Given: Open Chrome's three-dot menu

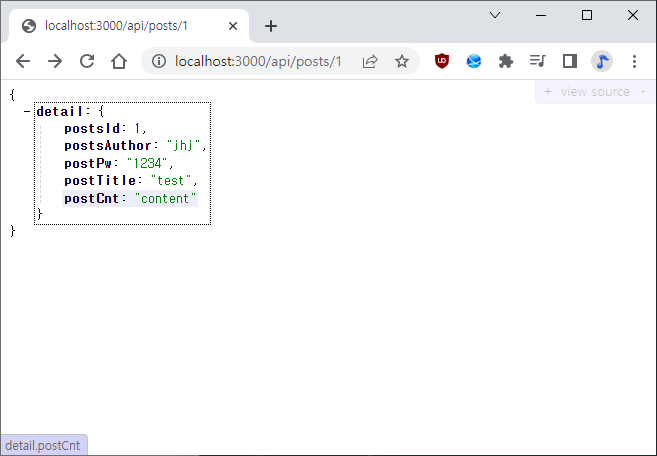Looking at the screenshot, I should [x=634, y=61].
